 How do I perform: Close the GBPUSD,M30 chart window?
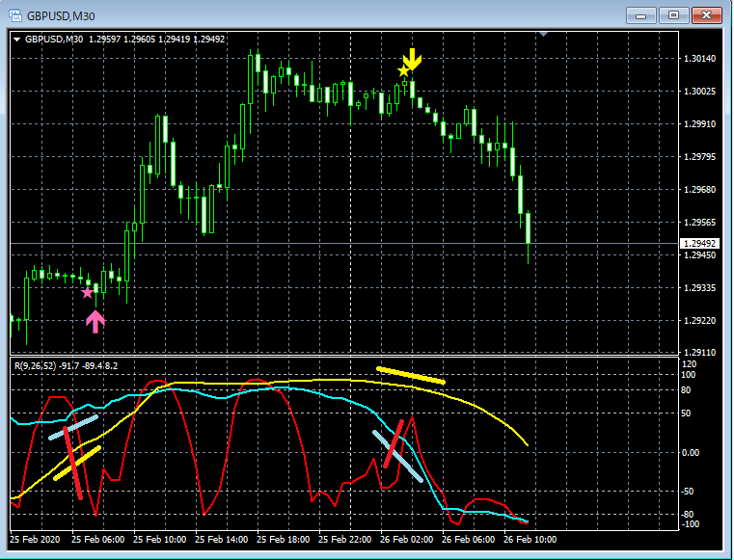coord(706,16)
